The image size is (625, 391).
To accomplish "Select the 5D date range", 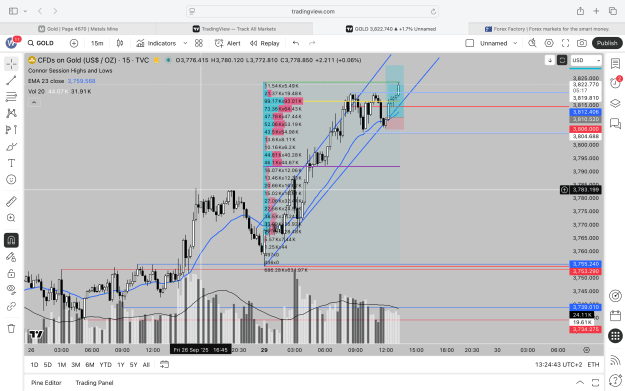I will [47, 364].
